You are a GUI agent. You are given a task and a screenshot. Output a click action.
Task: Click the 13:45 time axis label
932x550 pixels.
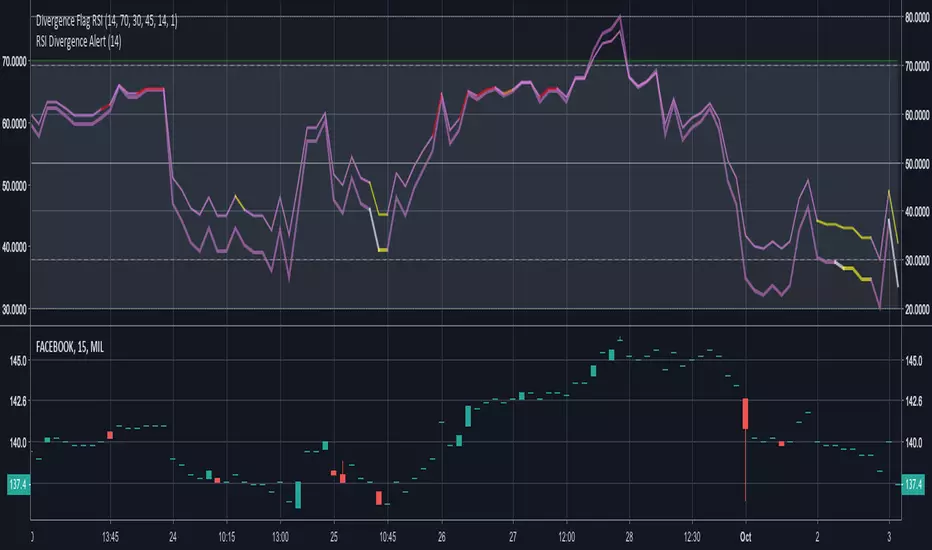pyautogui.click(x=110, y=537)
